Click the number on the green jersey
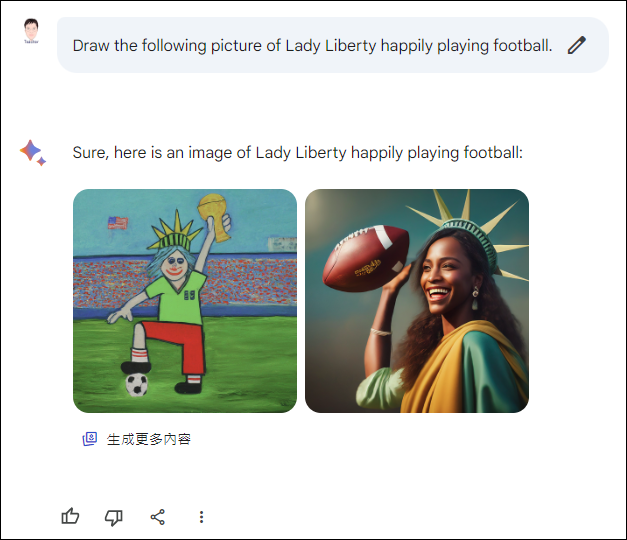 pyautogui.click(x=190, y=295)
